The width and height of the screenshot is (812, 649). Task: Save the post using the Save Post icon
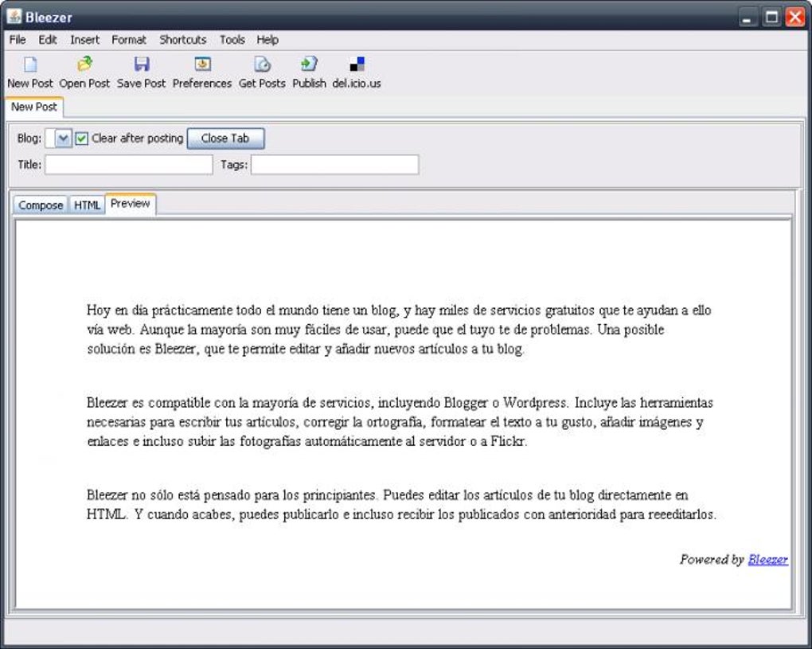pos(141,71)
